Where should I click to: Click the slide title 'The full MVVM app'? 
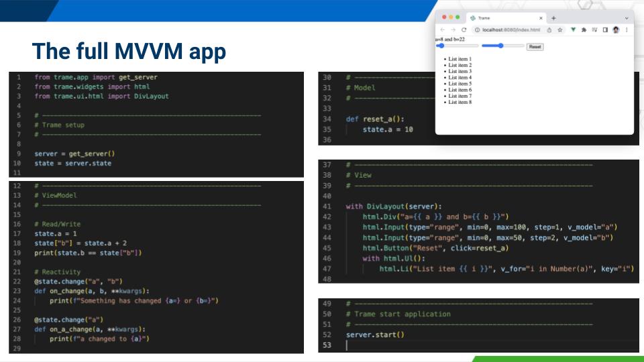[x=129, y=52]
